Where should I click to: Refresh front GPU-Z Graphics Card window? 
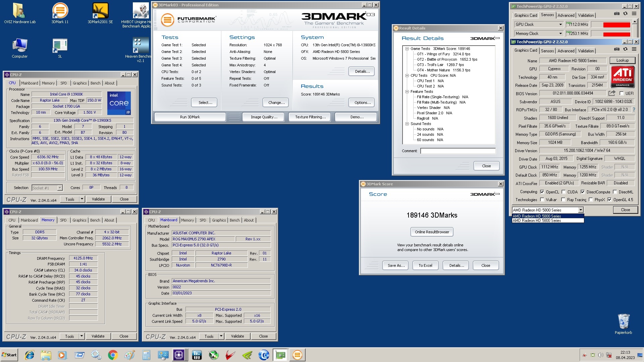625,49
